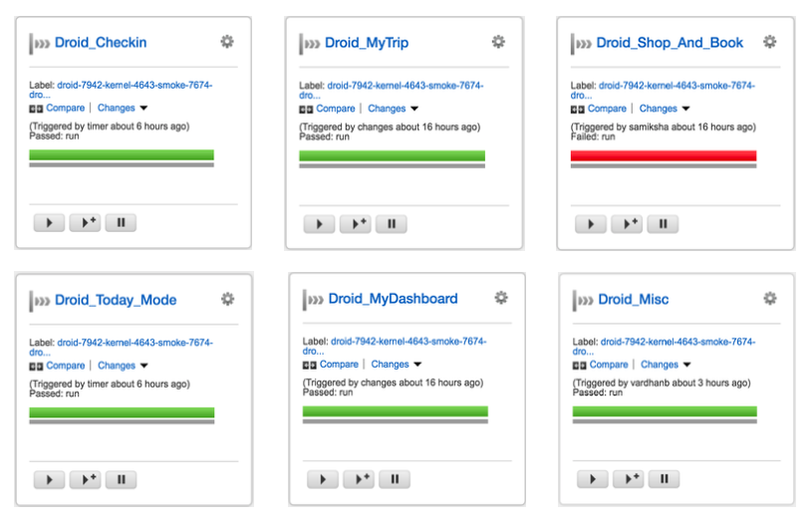The image size is (812, 523).
Task: Run Droid_MyTrip with custom parameters button
Action: [356, 224]
